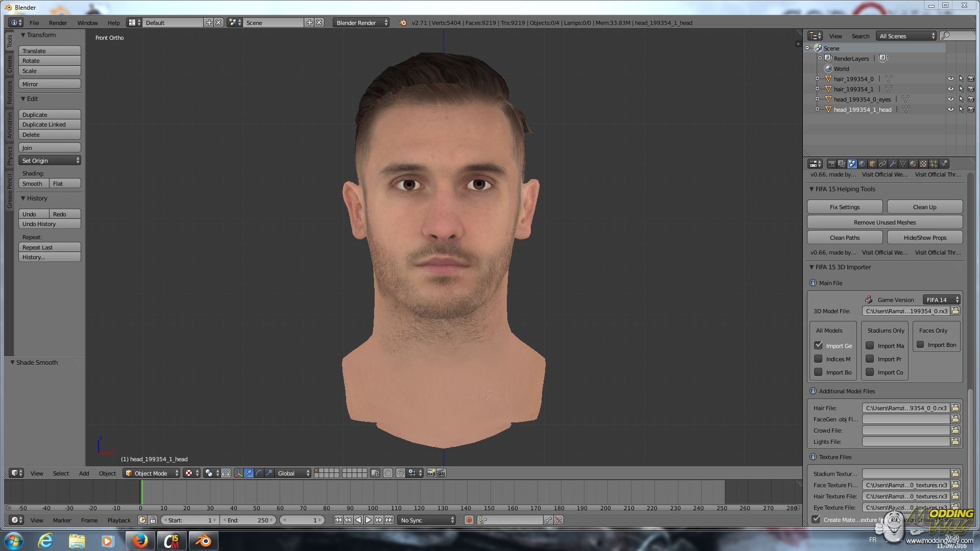Click the Fix Settings button
The height and width of the screenshot is (551, 980).
click(844, 207)
